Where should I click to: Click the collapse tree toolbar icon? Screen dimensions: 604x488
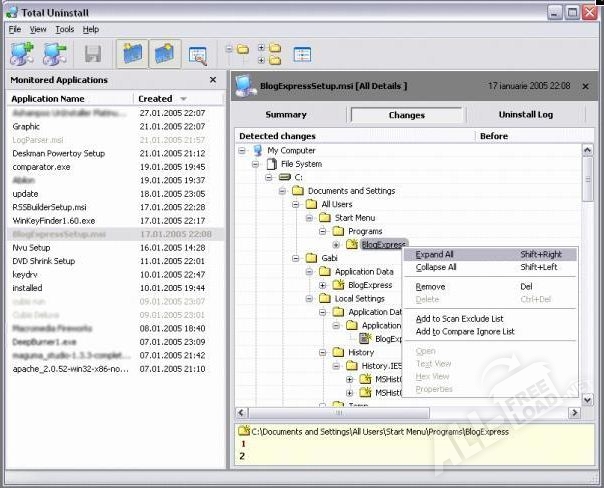238,54
